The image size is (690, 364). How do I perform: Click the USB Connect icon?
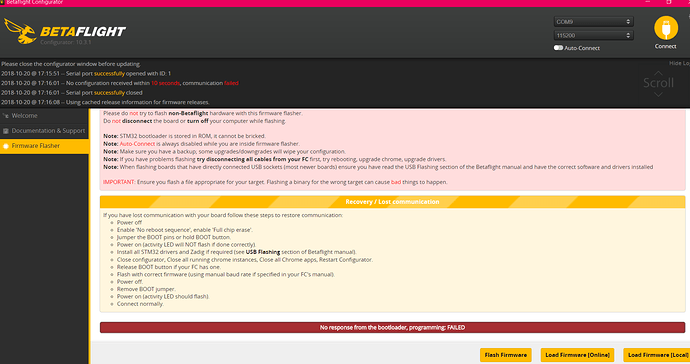[666, 28]
